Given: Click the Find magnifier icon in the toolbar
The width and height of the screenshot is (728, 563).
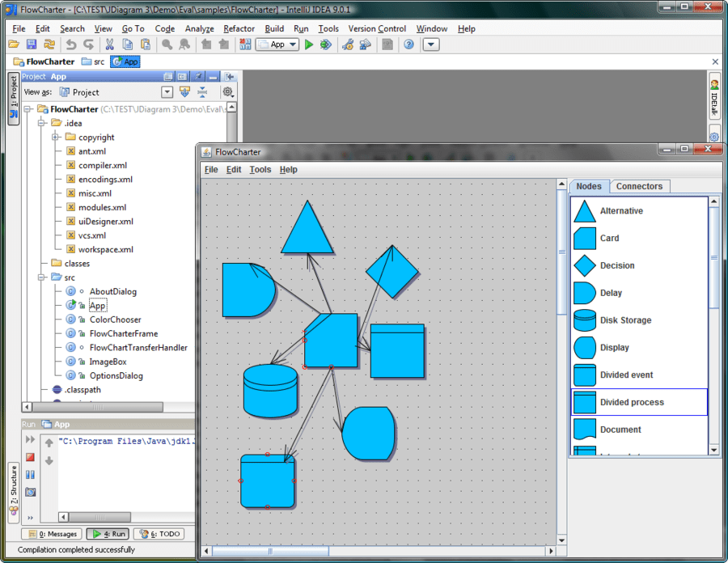Looking at the screenshot, I should click(167, 44).
